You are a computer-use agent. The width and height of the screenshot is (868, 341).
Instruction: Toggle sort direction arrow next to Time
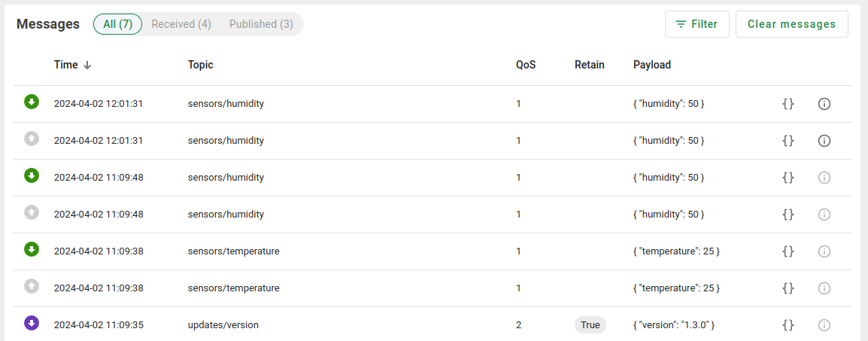[86, 65]
